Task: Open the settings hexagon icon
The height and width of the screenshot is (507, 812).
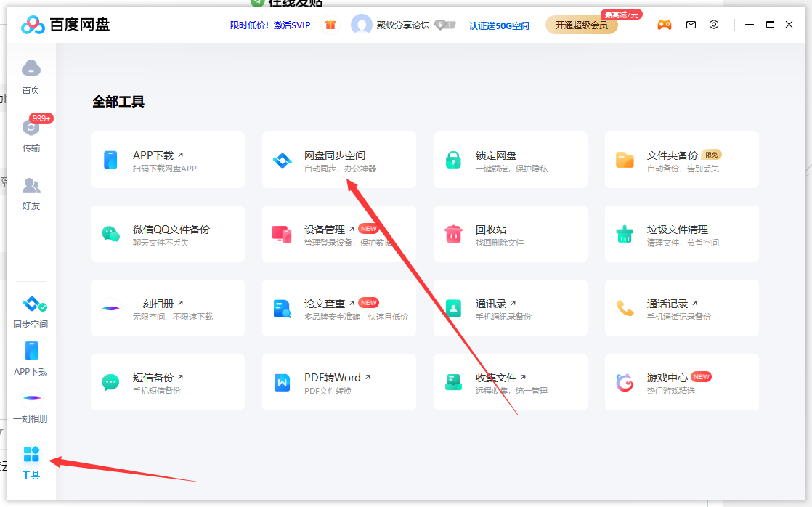Action: click(714, 25)
